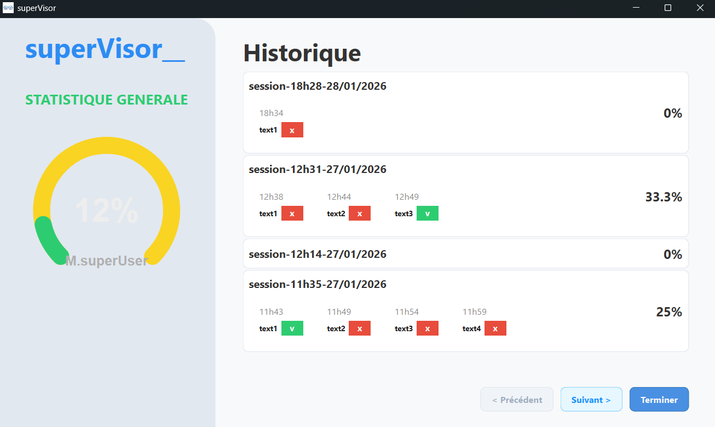Click the red x badge for 12h44 text2

360,214
